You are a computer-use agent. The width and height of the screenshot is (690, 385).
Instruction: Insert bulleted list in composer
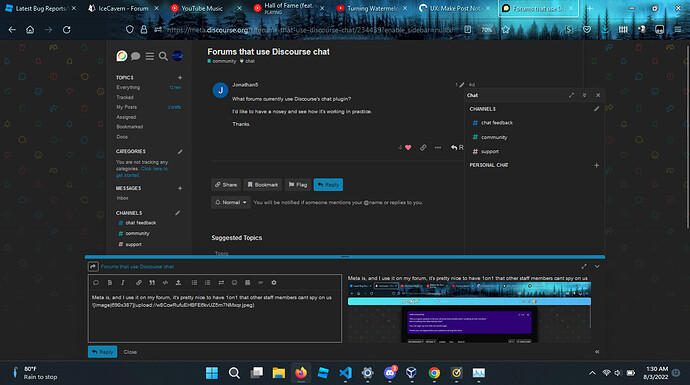tap(194, 282)
